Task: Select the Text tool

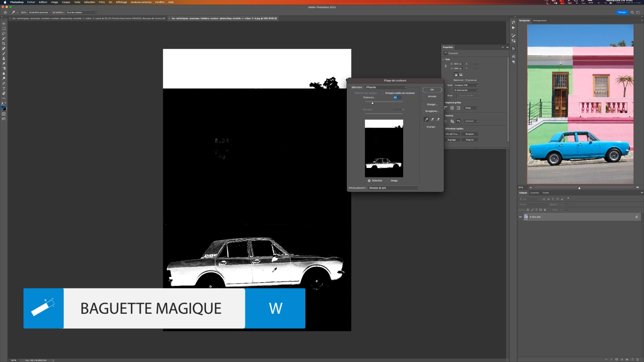Action: pos(4,88)
